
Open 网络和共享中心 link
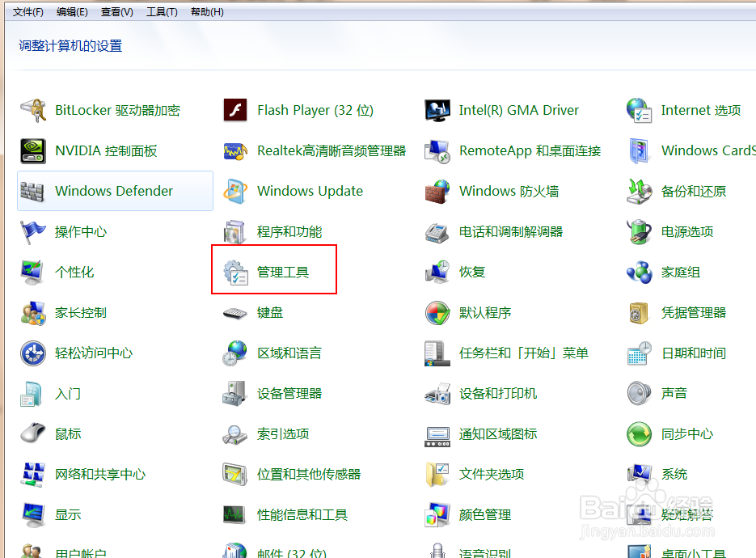(100, 475)
